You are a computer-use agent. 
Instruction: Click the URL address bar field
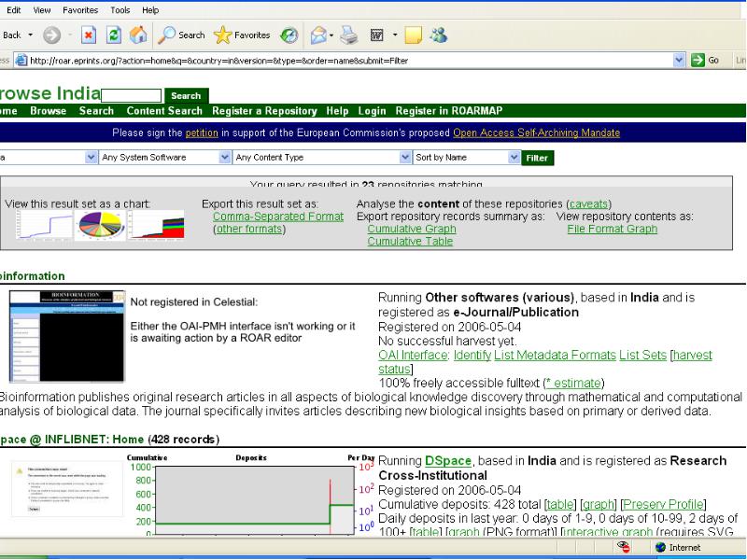pos(350,60)
